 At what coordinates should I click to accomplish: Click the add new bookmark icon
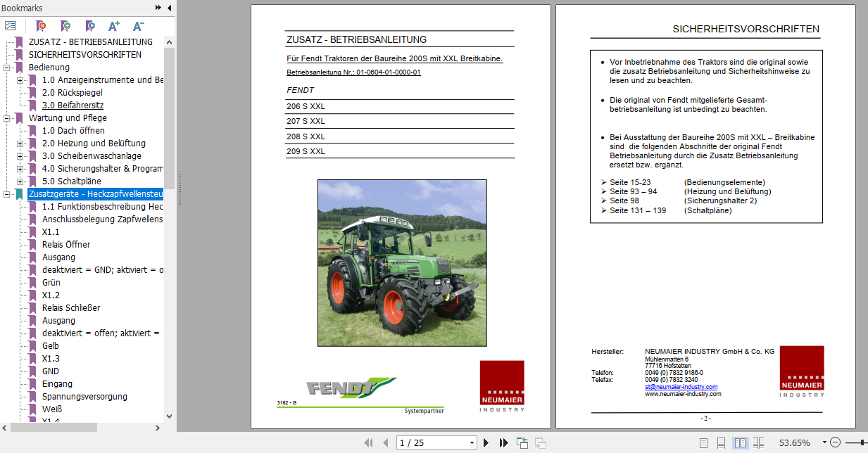[65, 26]
